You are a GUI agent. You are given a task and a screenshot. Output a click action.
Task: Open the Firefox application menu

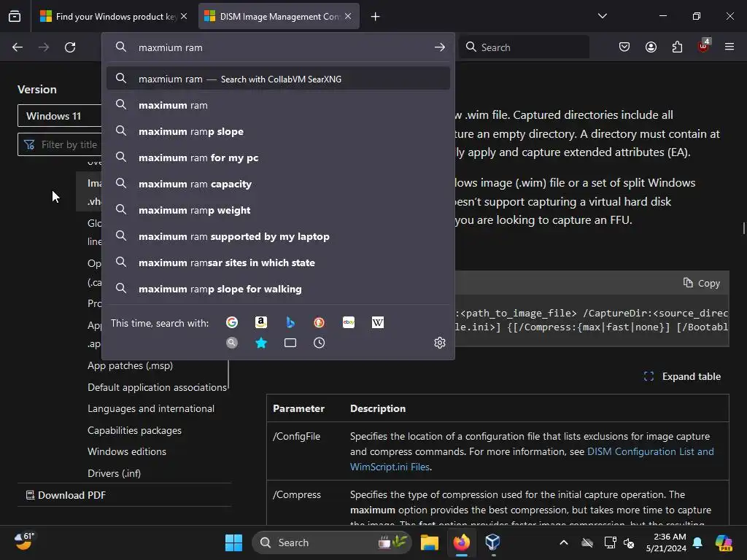click(729, 47)
